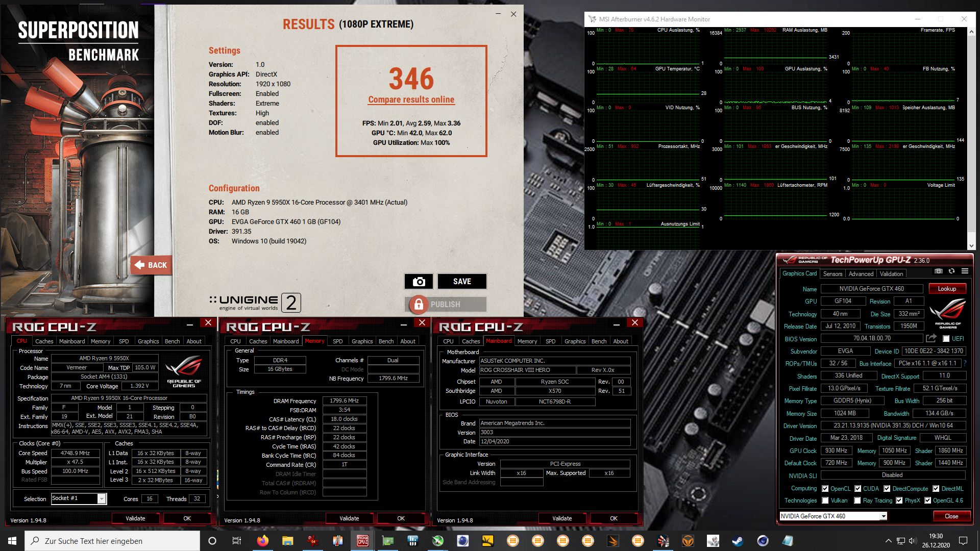This screenshot has width=980, height=551.
Task: Toggle the CUDA checkbox
Action: [x=857, y=489]
